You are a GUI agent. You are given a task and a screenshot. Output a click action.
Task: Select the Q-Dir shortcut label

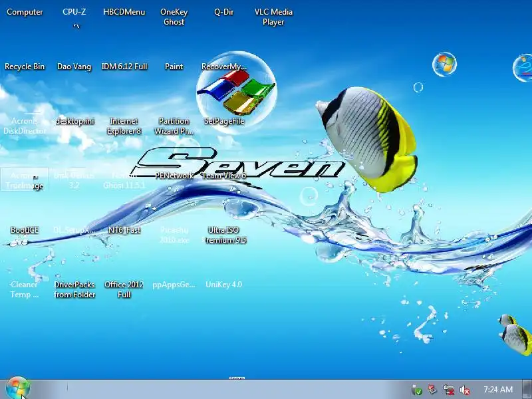click(224, 12)
